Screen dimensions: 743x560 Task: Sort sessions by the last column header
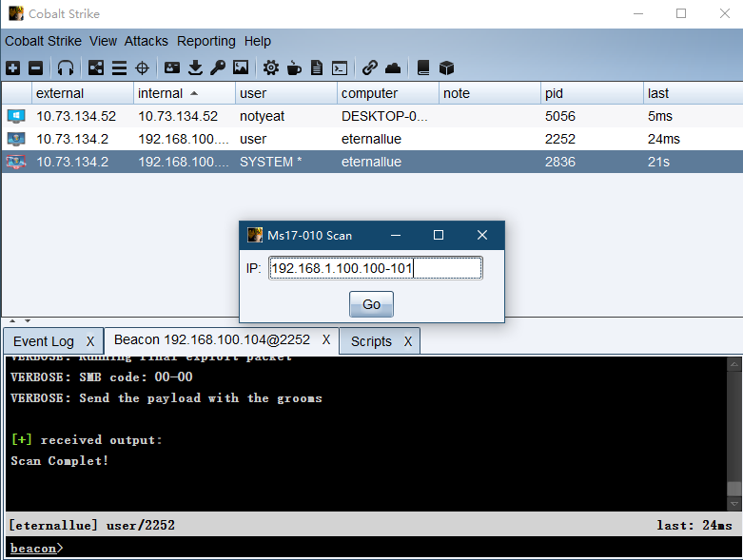pos(693,93)
